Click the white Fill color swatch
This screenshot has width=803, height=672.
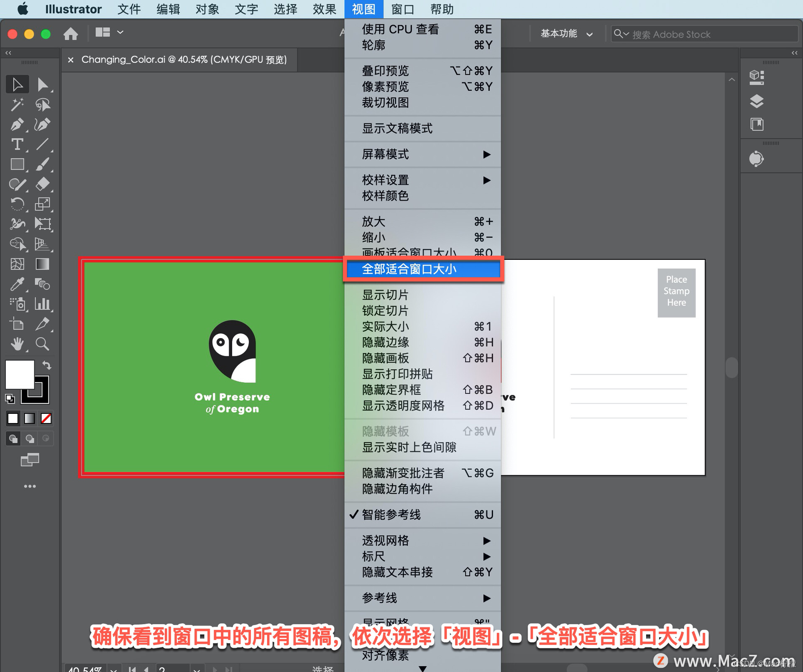tap(19, 374)
